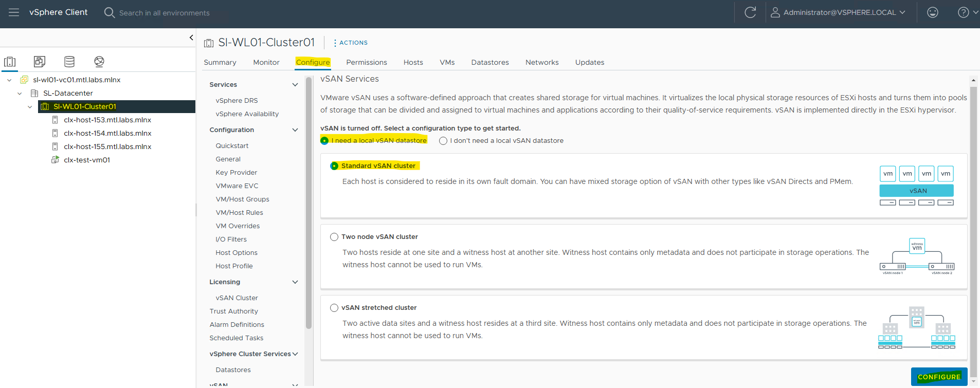
Task: Open the Administrator@VSPHERE.LOCAL dropdown
Action: coord(844,12)
